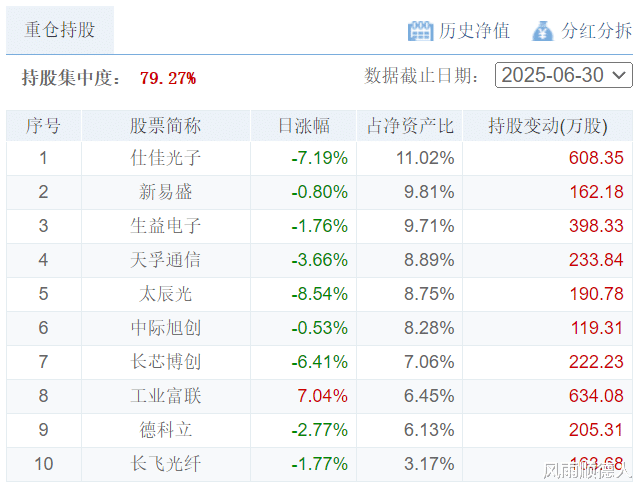Click daily change -0.80%

click(319, 192)
